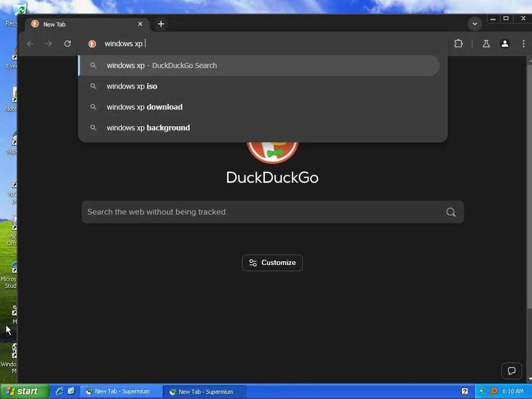Maximize the Supermium window
The height and width of the screenshot is (399, 532).
pyautogui.click(x=506, y=19)
